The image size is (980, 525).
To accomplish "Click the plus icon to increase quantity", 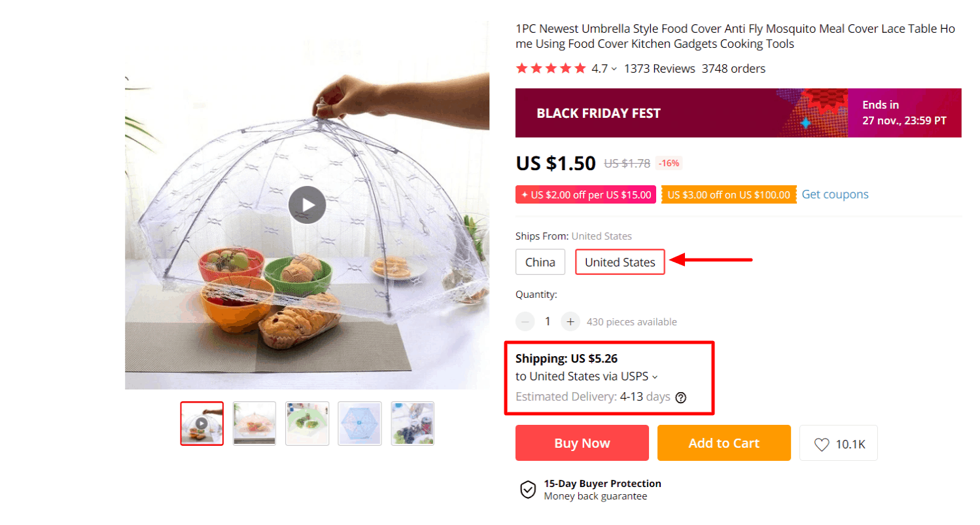I will tap(570, 321).
